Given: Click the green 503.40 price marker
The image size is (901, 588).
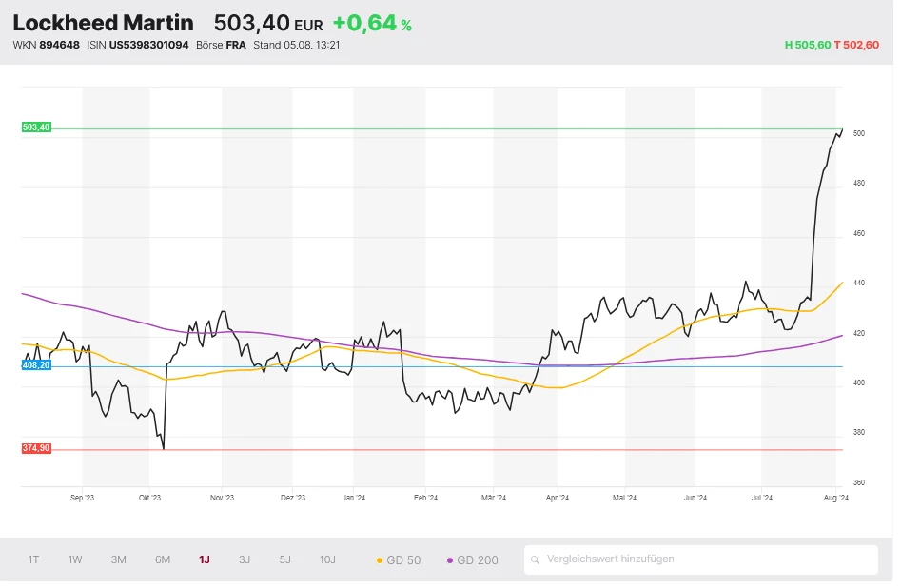Looking at the screenshot, I should point(36,127).
